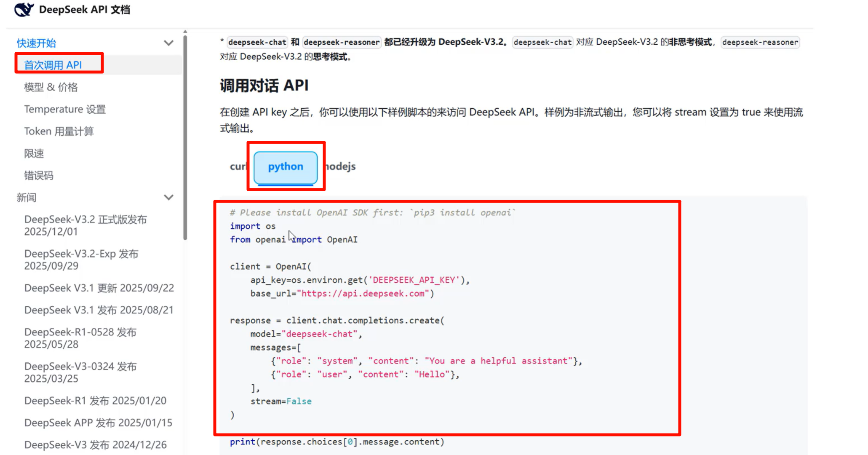The height and width of the screenshot is (455, 868).
Task: Open DeepSeek APP 发布 2025/01/15 link
Action: (98, 423)
